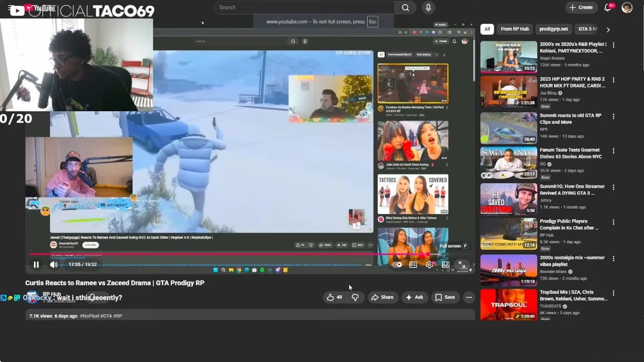Open Prodigy Public Players Complain title

pyautogui.click(x=569, y=224)
